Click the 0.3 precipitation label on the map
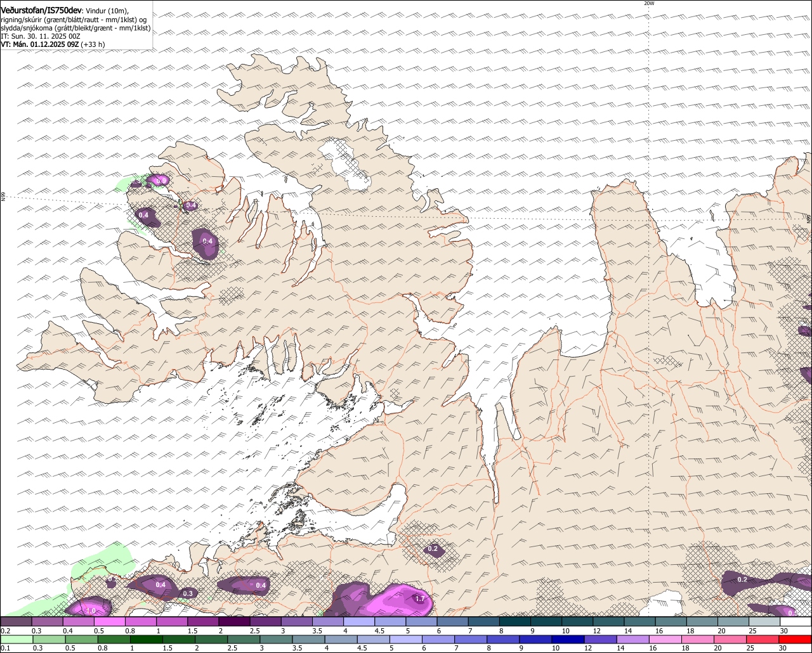The width and height of the screenshot is (812, 653). pos(188,594)
